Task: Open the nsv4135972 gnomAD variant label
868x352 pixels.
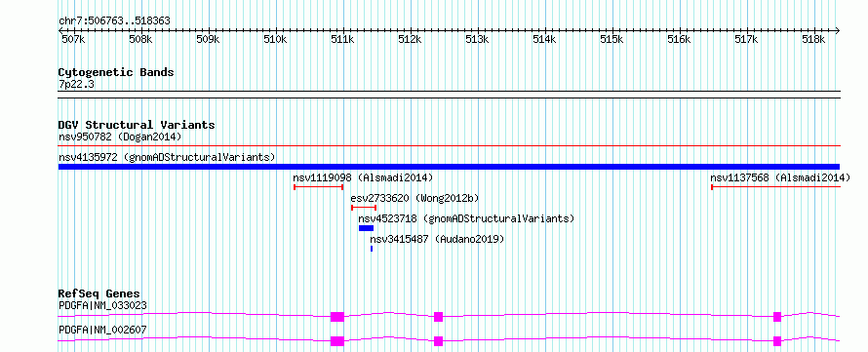Action: tap(167, 157)
